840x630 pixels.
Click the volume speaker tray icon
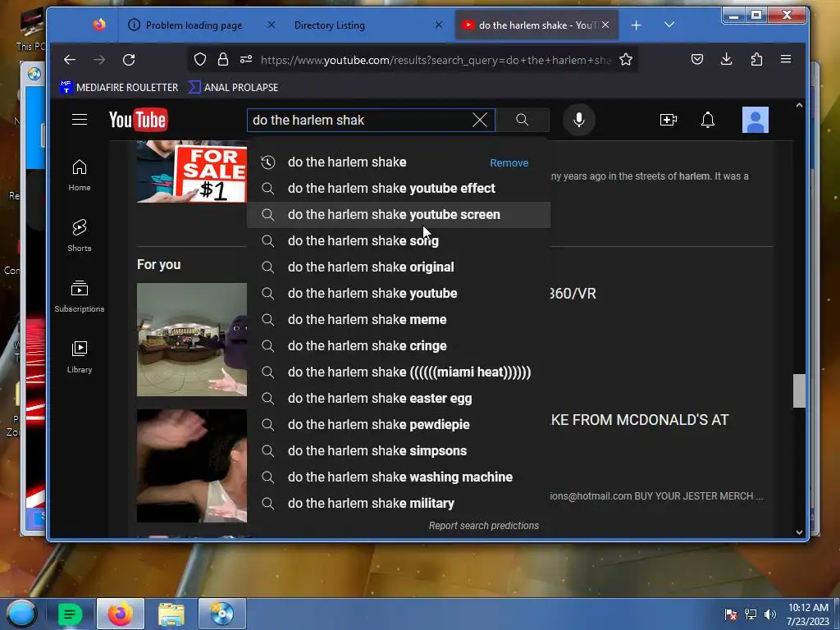(769, 614)
